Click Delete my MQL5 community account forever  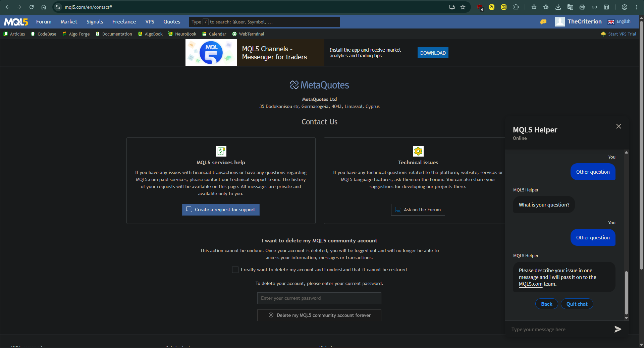click(x=319, y=315)
